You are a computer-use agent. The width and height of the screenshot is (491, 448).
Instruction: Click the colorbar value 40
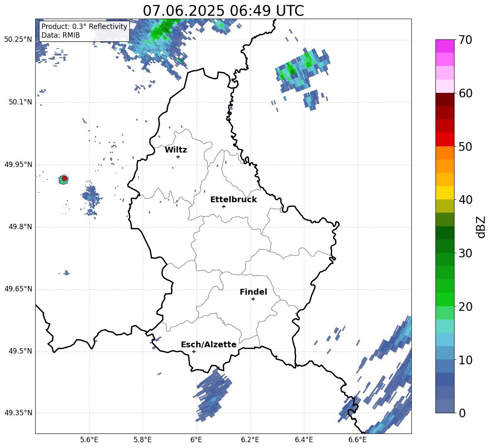465,200
